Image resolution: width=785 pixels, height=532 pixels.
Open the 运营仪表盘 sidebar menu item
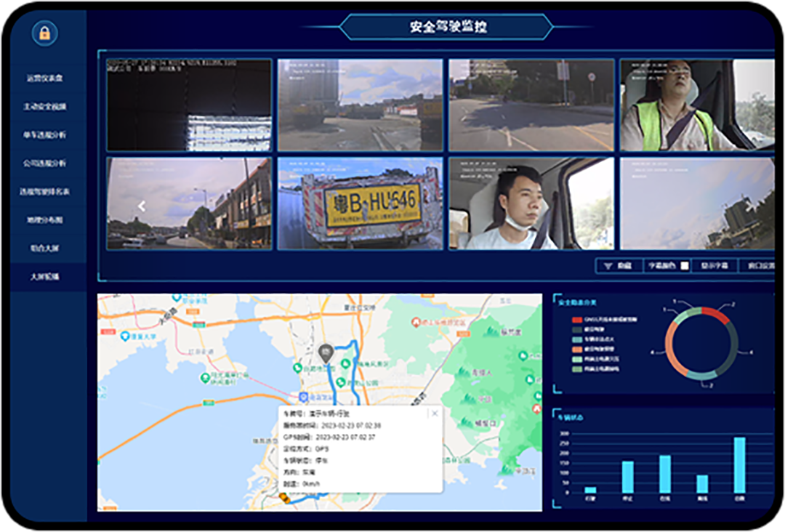(44, 78)
